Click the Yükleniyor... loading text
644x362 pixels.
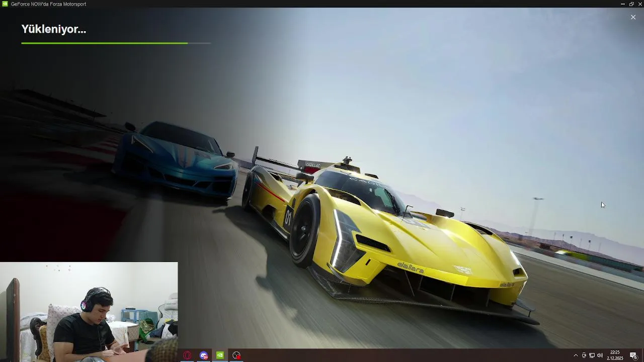(x=54, y=29)
